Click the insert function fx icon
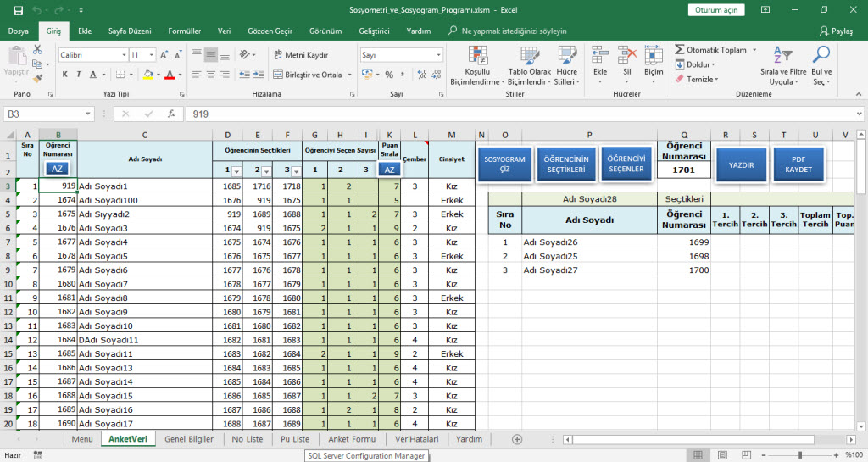 coord(171,114)
